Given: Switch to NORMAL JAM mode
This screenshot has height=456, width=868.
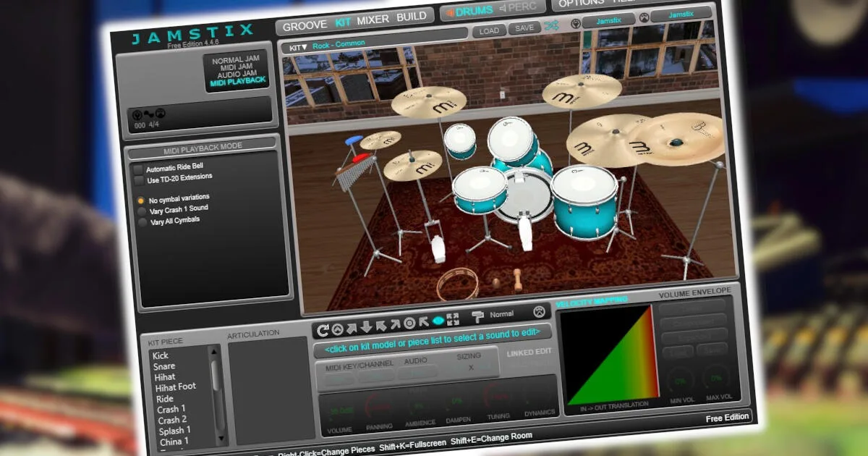Looking at the screenshot, I should tap(234, 61).
